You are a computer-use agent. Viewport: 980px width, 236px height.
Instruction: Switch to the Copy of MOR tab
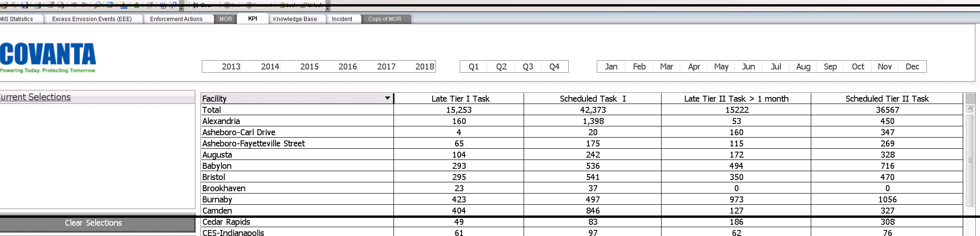(x=385, y=19)
